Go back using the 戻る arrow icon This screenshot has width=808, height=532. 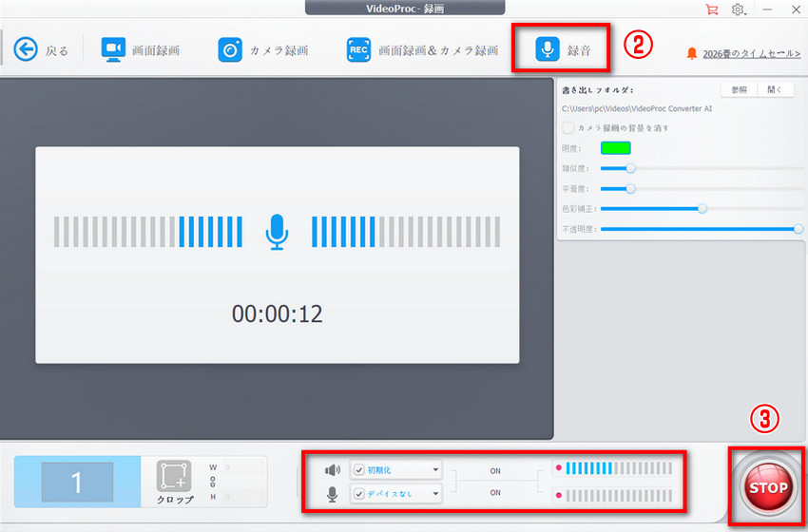point(26,49)
